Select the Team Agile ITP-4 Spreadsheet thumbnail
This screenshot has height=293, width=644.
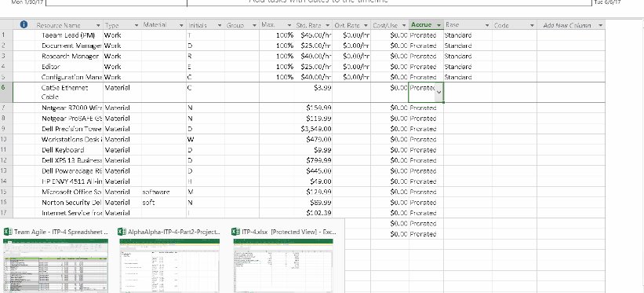pos(56,266)
